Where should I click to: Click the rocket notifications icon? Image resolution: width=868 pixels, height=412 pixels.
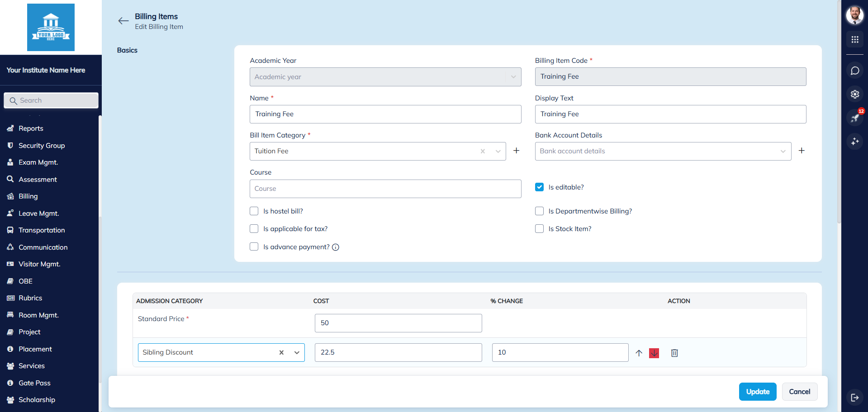854,118
